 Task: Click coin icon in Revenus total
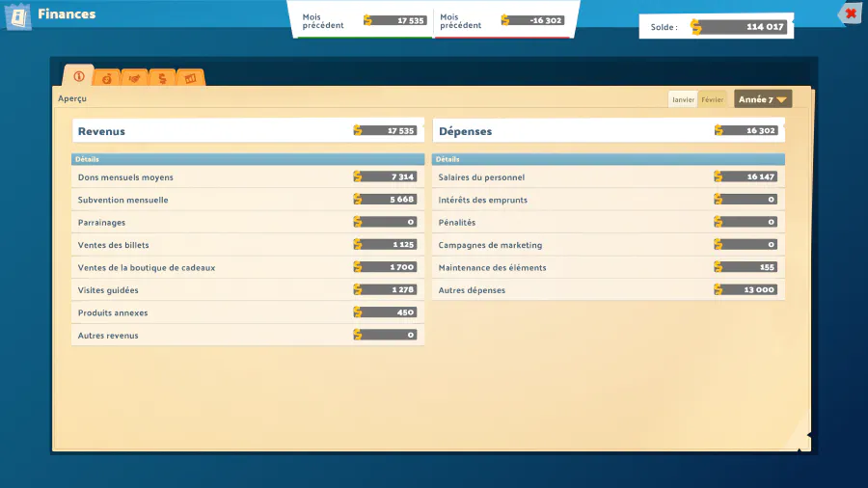(x=359, y=131)
